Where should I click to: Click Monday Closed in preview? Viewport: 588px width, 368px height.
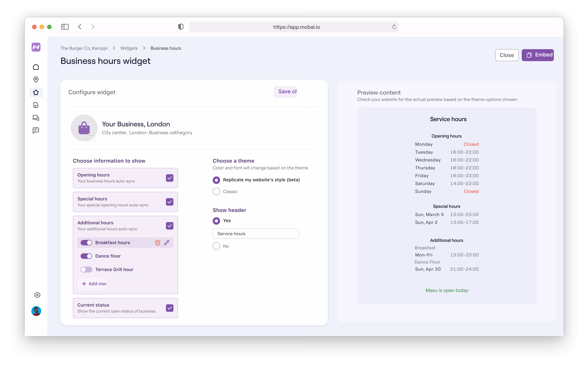pos(447,144)
